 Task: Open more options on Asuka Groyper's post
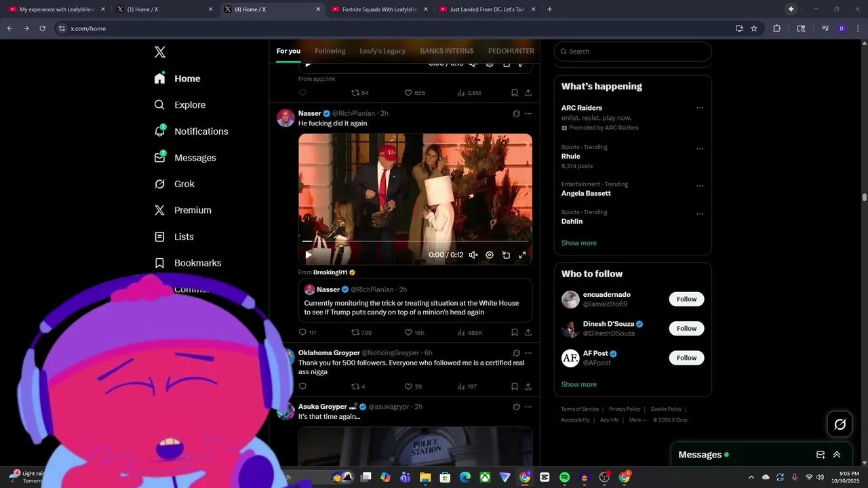pyautogui.click(x=528, y=407)
